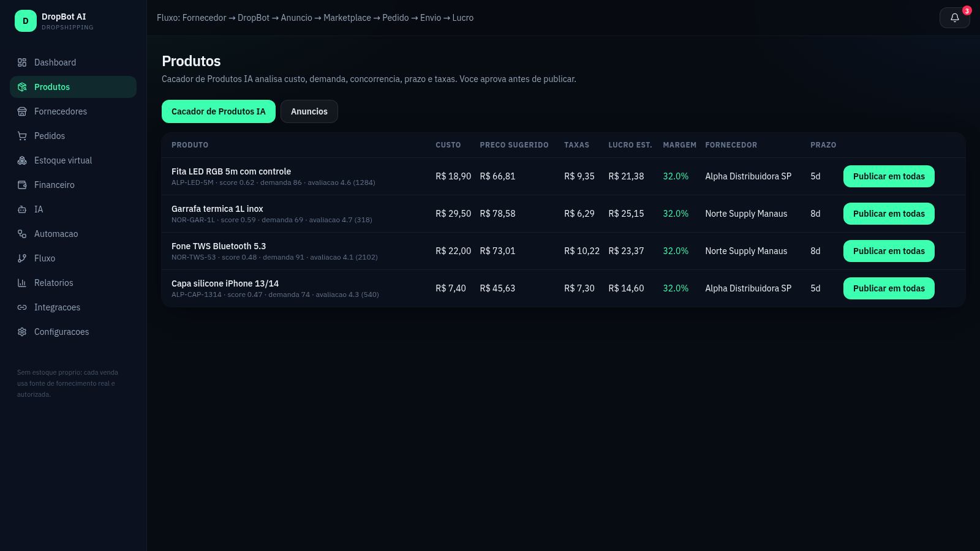Viewport: 980px width, 551px height.
Task: Open the notifications bell icon
Action: 954,18
